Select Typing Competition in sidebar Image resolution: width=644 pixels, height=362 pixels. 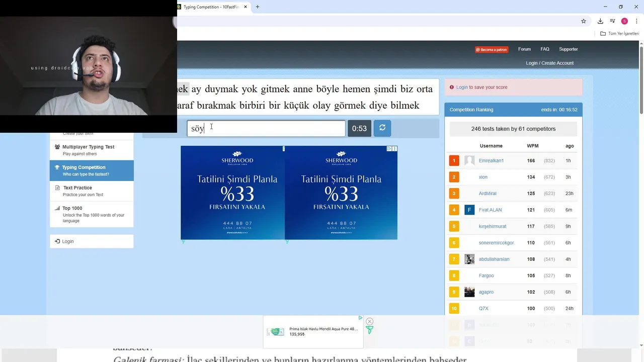point(92,170)
